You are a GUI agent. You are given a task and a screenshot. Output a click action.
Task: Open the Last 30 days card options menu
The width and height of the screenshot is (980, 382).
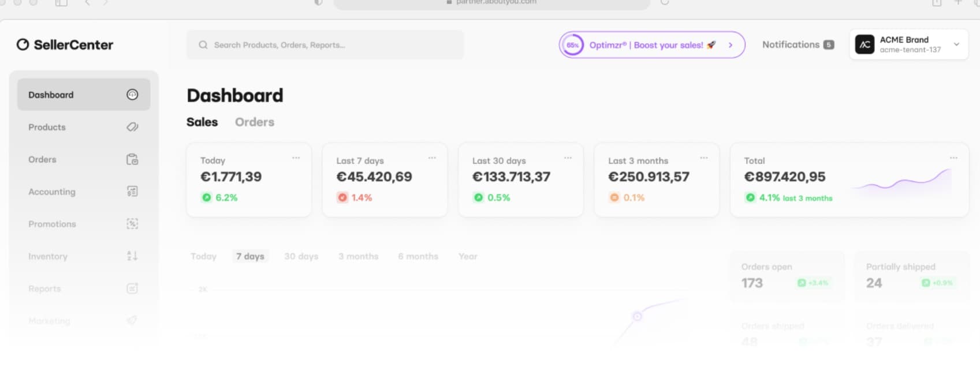[x=568, y=158]
